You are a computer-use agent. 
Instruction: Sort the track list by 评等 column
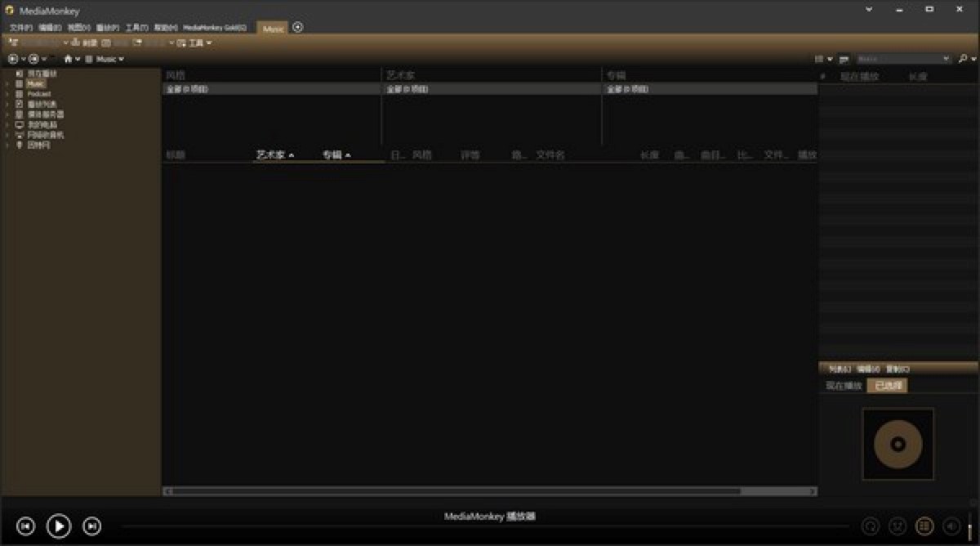point(470,154)
